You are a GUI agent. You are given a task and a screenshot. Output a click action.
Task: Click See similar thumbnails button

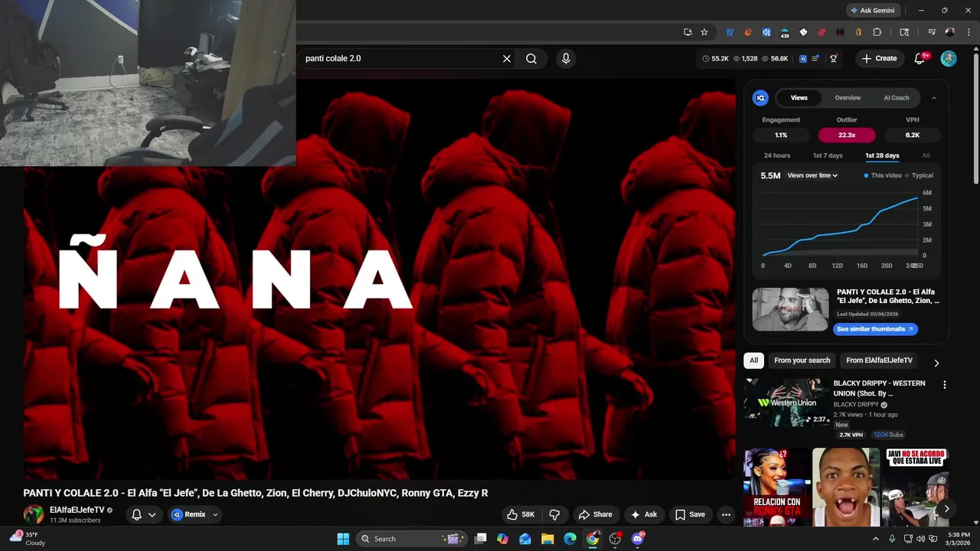click(875, 329)
